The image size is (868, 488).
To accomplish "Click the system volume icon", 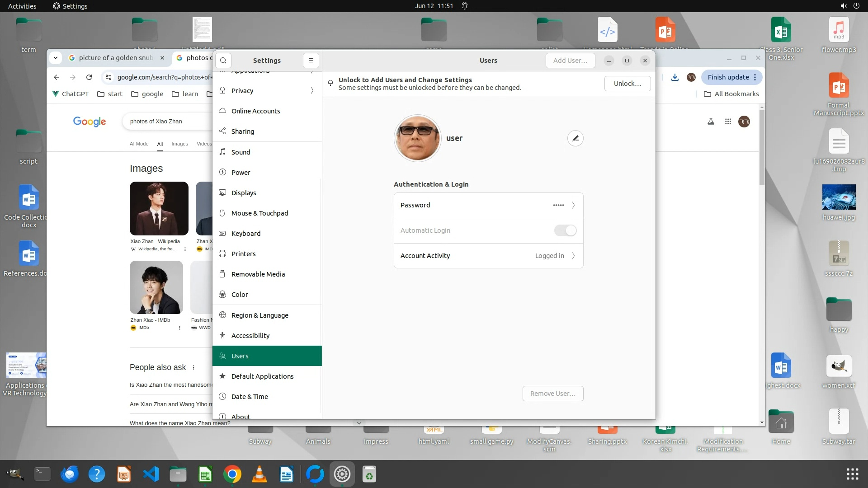I will coord(843,6).
